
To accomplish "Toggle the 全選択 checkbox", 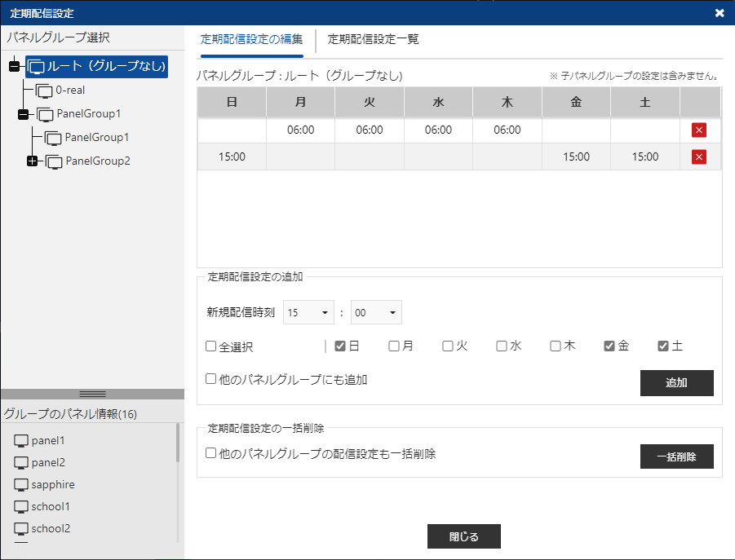I will [x=210, y=346].
